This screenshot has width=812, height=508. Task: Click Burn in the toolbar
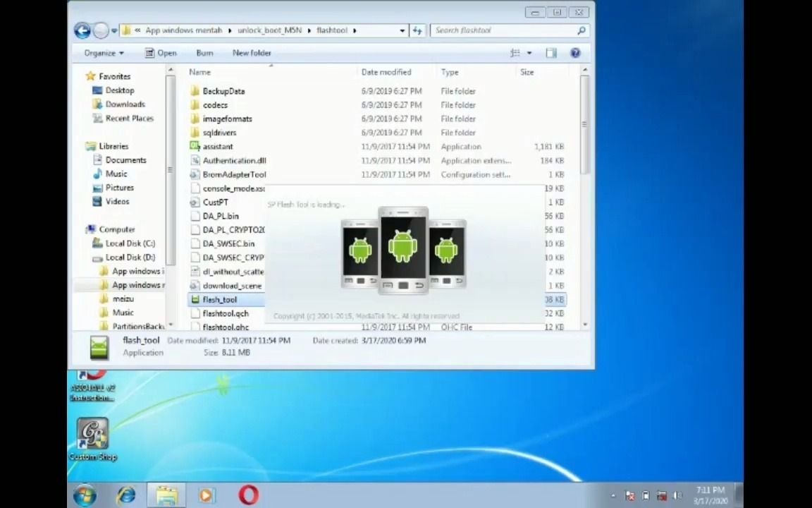[204, 53]
